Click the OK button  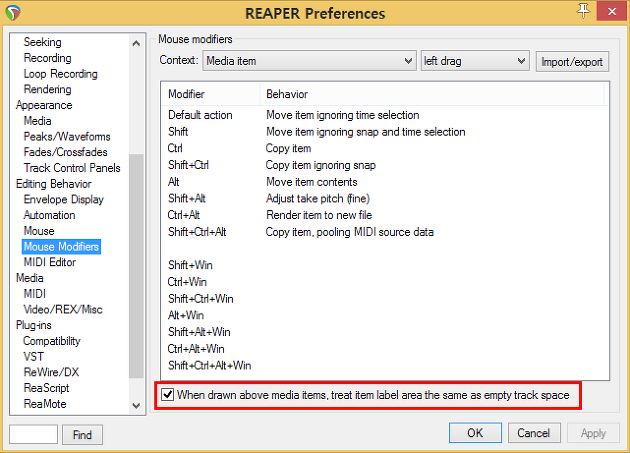pyautogui.click(x=475, y=433)
